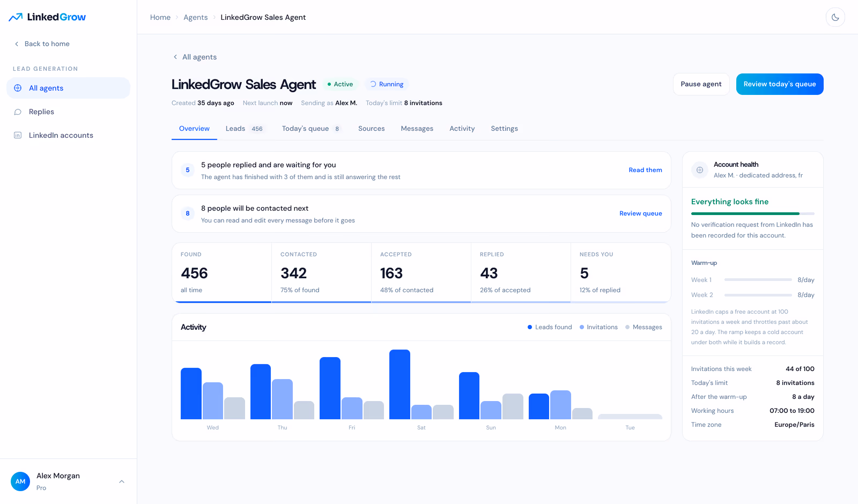
Task: Click the '07:00 to 19:00' working hours value
Action: pyautogui.click(x=792, y=411)
